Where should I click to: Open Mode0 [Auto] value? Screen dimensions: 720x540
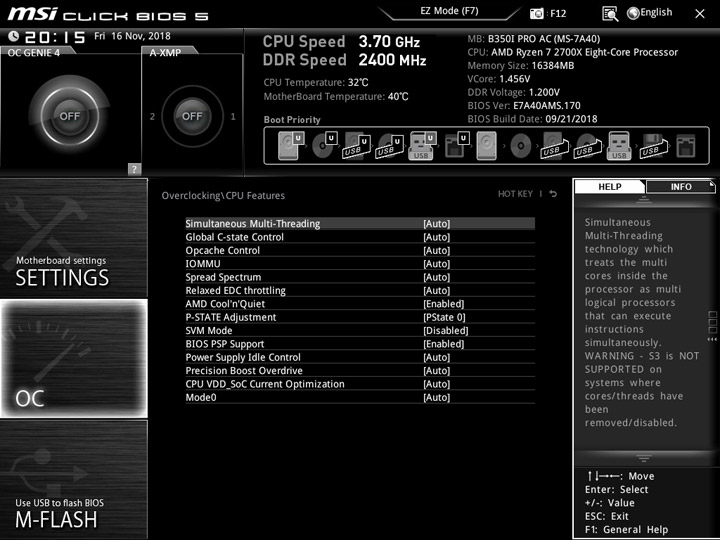click(x=437, y=397)
